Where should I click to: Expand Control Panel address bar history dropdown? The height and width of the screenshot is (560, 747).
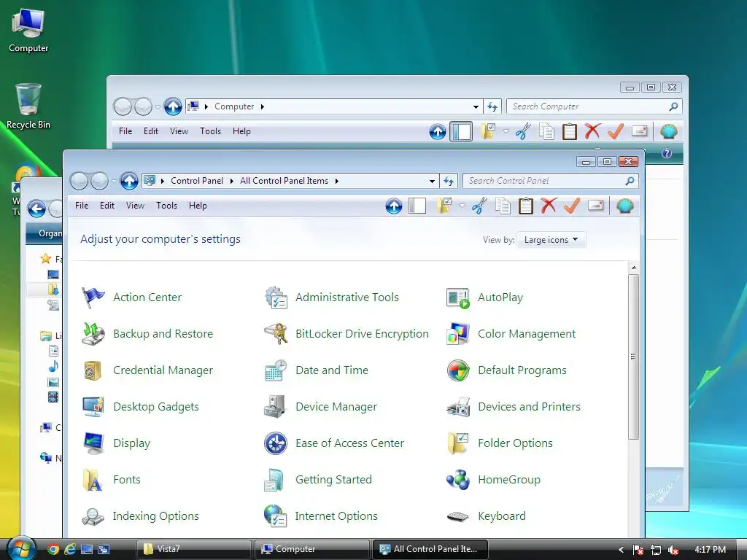click(432, 181)
